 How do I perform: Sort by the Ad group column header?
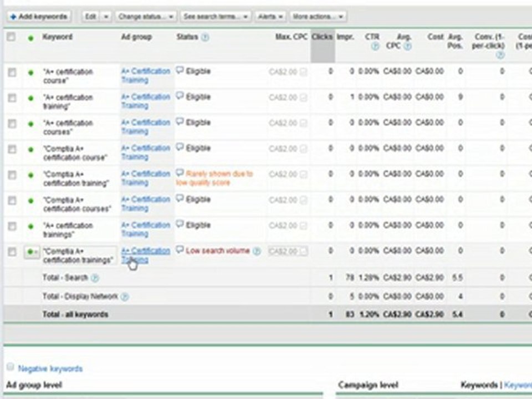click(136, 37)
